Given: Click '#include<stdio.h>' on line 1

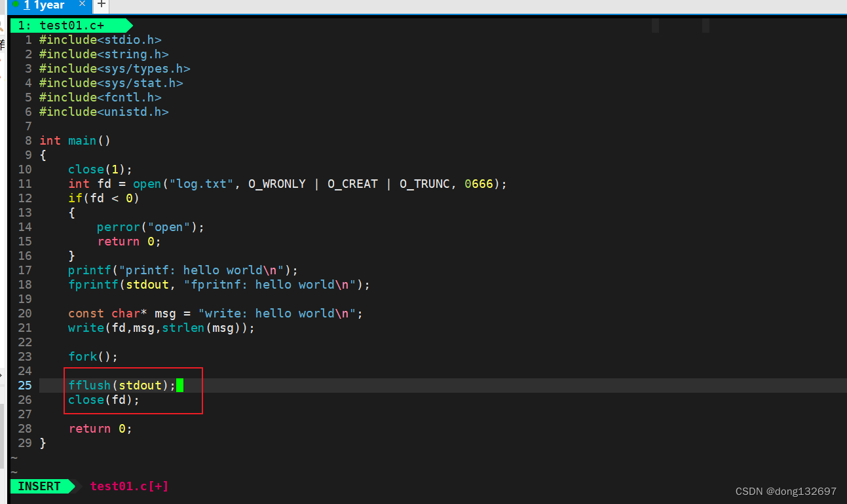Looking at the screenshot, I should [100, 40].
